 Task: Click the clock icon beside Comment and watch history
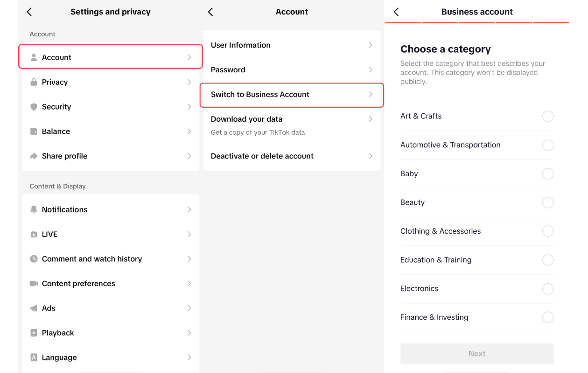point(34,259)
